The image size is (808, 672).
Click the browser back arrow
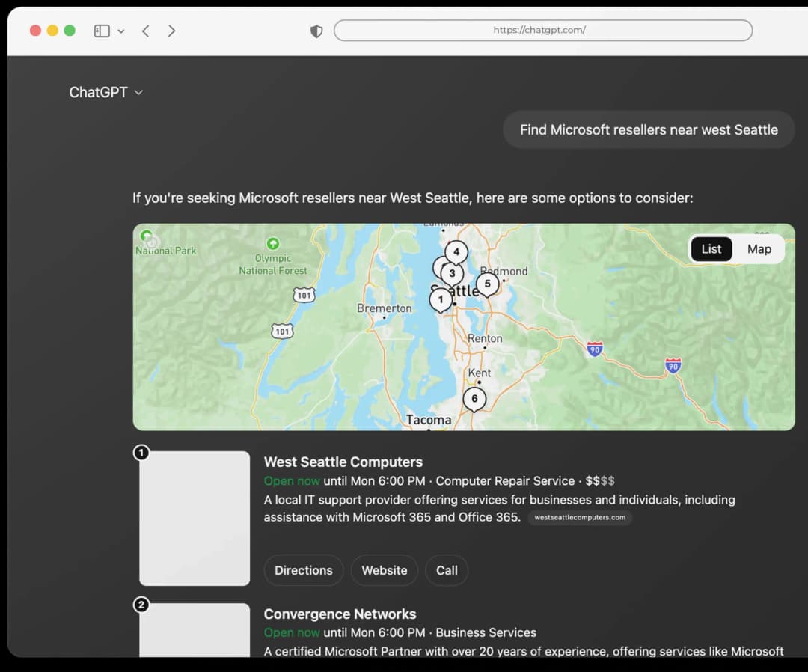(146, 31)
